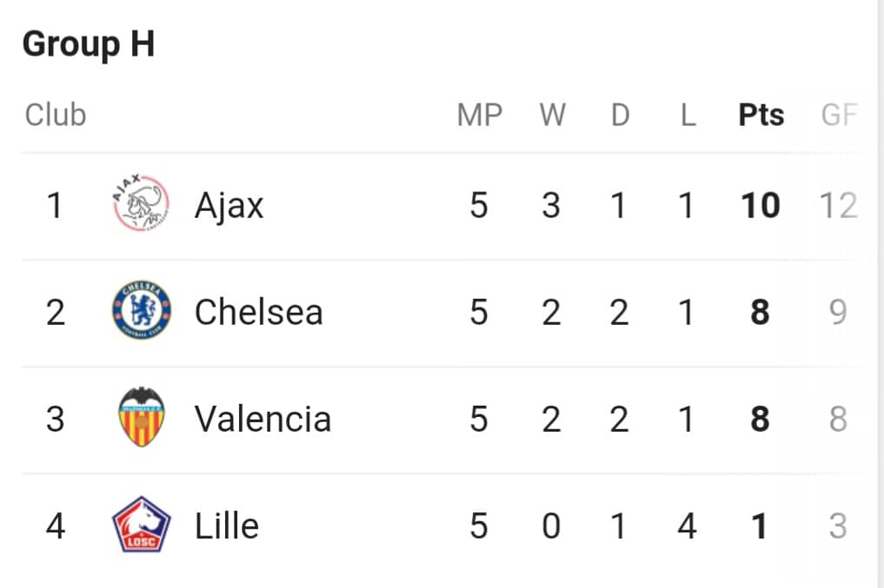This screenshot has width=884, height=588.
Task: Click the Pts column header
Action: pyautogui.click(x=761, y=115)
